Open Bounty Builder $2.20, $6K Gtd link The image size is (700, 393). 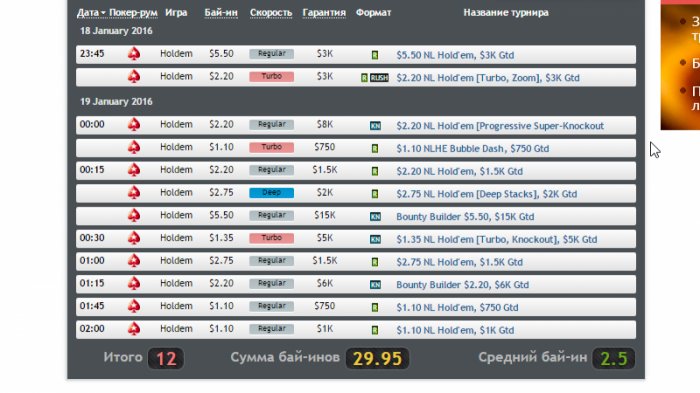click(462, 285)
